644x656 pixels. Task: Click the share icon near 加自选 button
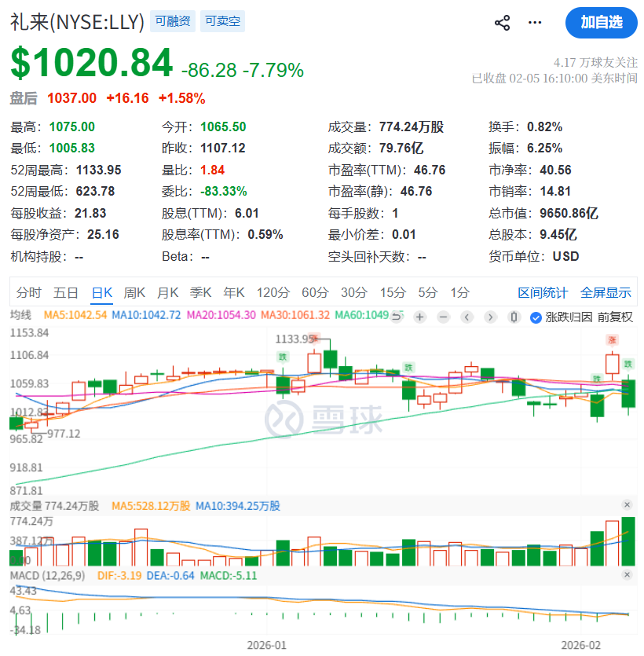502,23
